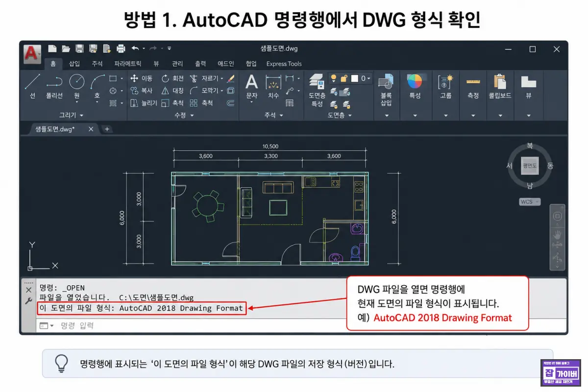Pick the rectangle tool in the 그리기 panel
The image size is (588, 392).
(x=113, y=78)
